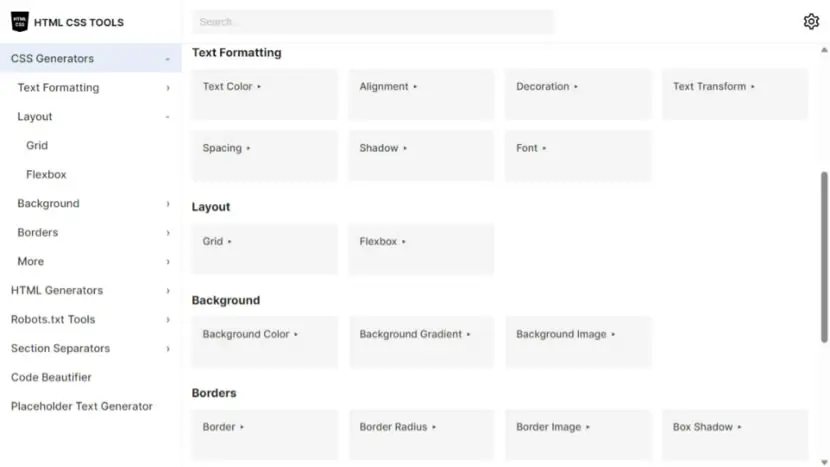The image size is (830, 467).
Task: Expand the Background sidebar chevron
Action: click(168, 204)
